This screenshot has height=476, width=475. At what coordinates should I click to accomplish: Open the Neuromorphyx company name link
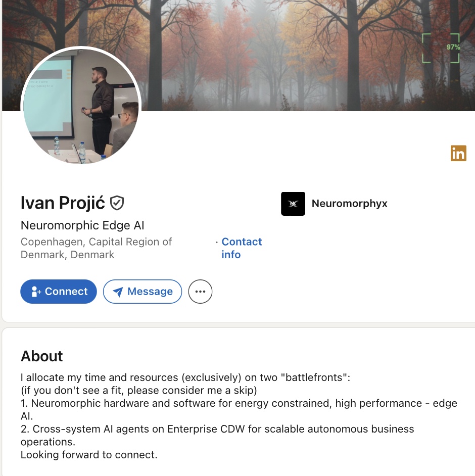tap(349, 204)
